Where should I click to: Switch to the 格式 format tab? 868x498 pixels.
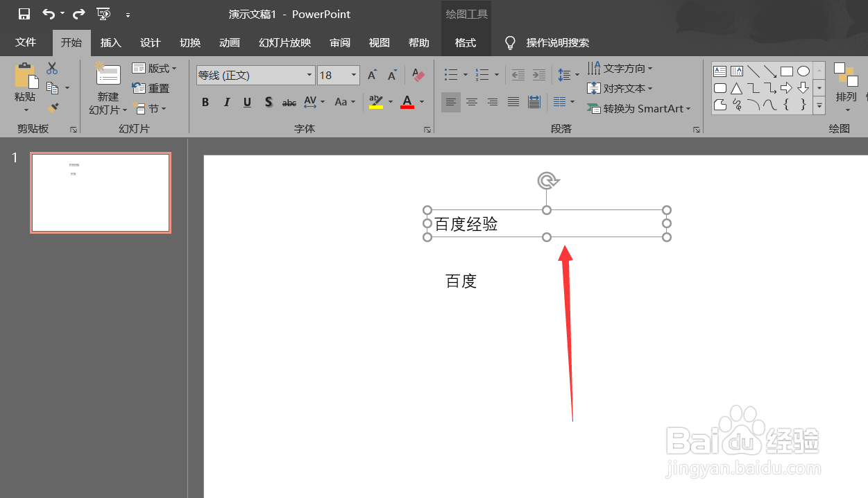pyautogui.click(x=466, y=42)
